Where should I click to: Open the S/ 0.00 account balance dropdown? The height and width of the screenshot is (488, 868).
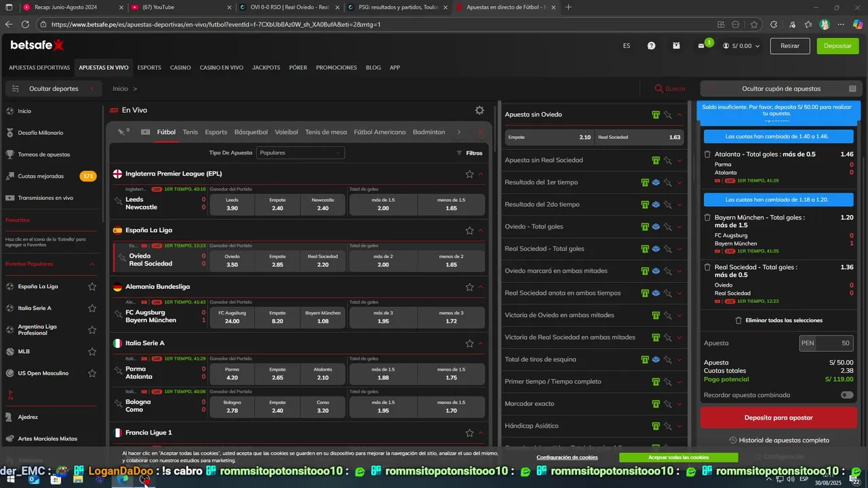[741, 46]
